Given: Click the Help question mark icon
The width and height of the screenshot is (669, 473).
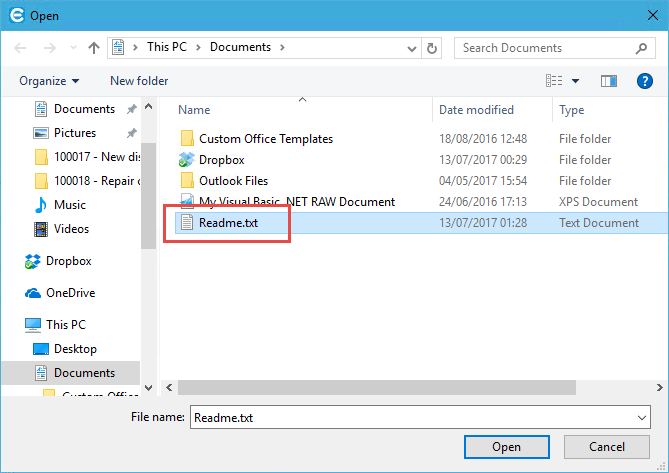Looking at the screenshot, I should [x=644, y=81].
